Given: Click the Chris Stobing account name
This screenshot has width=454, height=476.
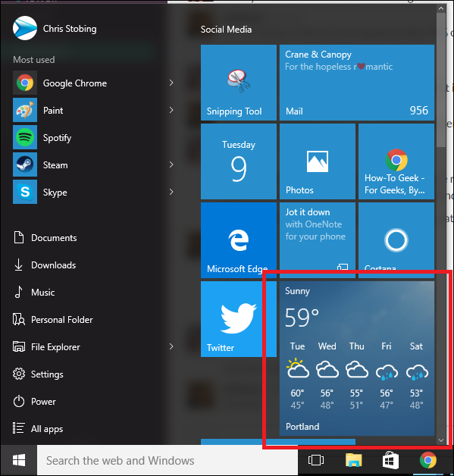Looking at the screenshot, I should pos(70,29).
